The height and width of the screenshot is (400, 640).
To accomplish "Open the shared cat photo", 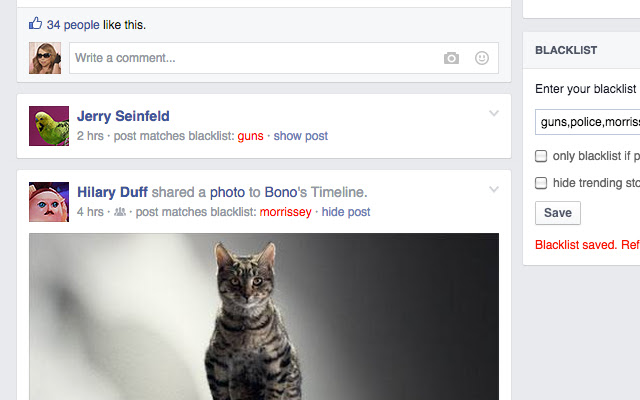I will (264, 316).
